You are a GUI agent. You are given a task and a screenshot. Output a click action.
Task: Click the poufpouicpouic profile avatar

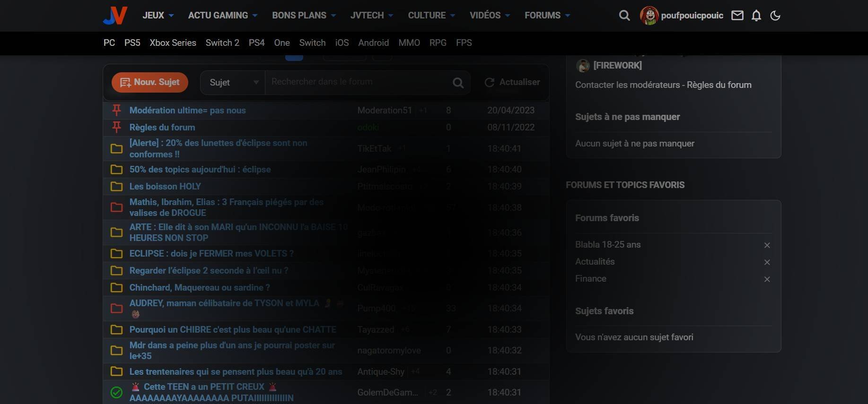649,16
